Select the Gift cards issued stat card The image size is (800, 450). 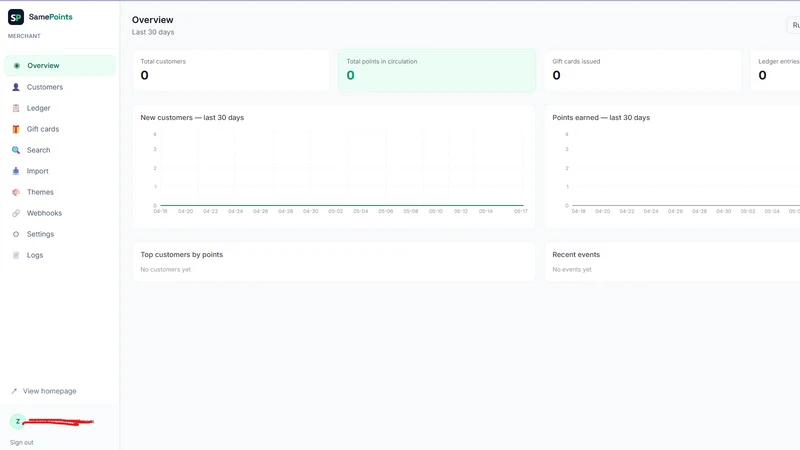643,70
